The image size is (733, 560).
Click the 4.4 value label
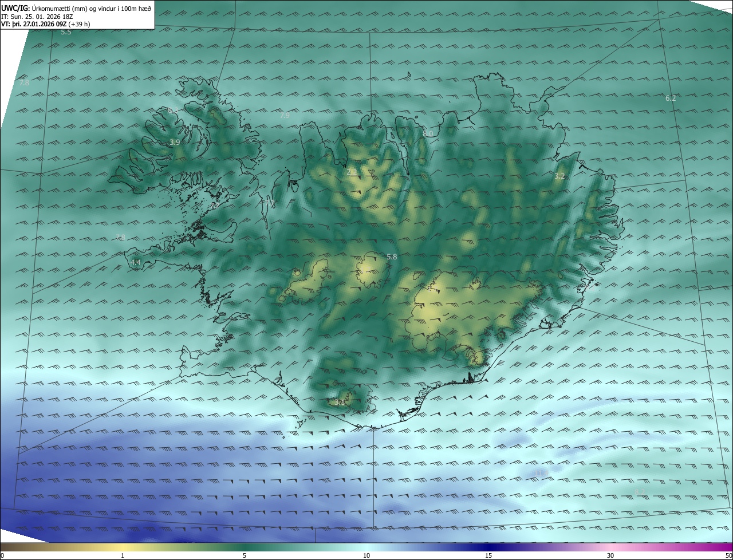(x=136, y=262)
